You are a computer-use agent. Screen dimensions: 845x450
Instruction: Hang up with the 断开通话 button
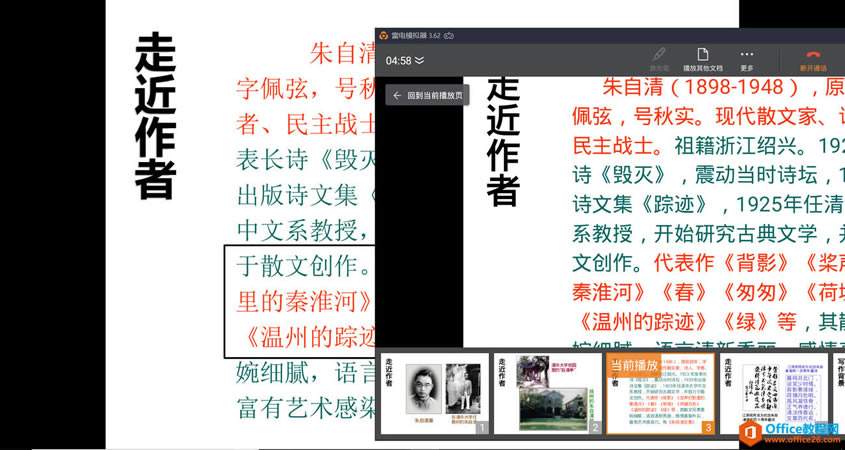tap(813, 59)
